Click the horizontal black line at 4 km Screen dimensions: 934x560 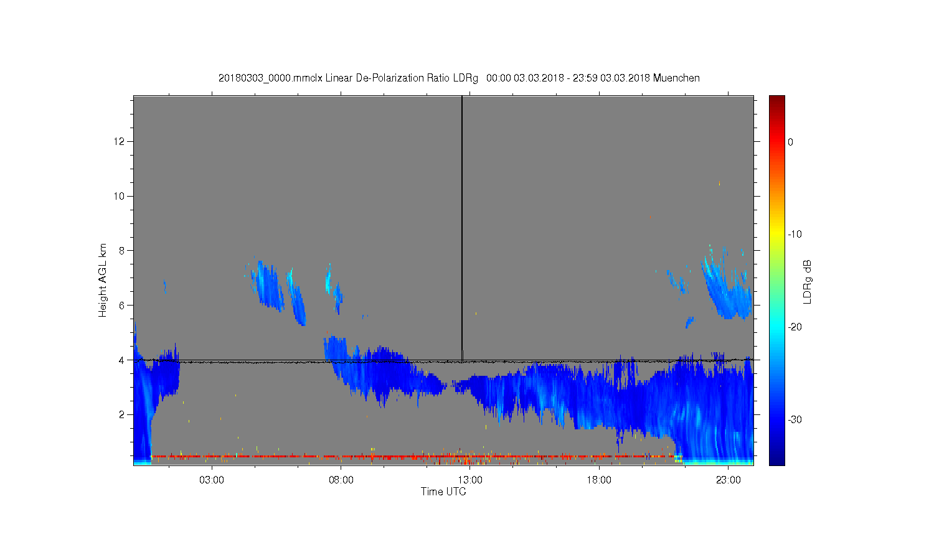tap(443, 361)
